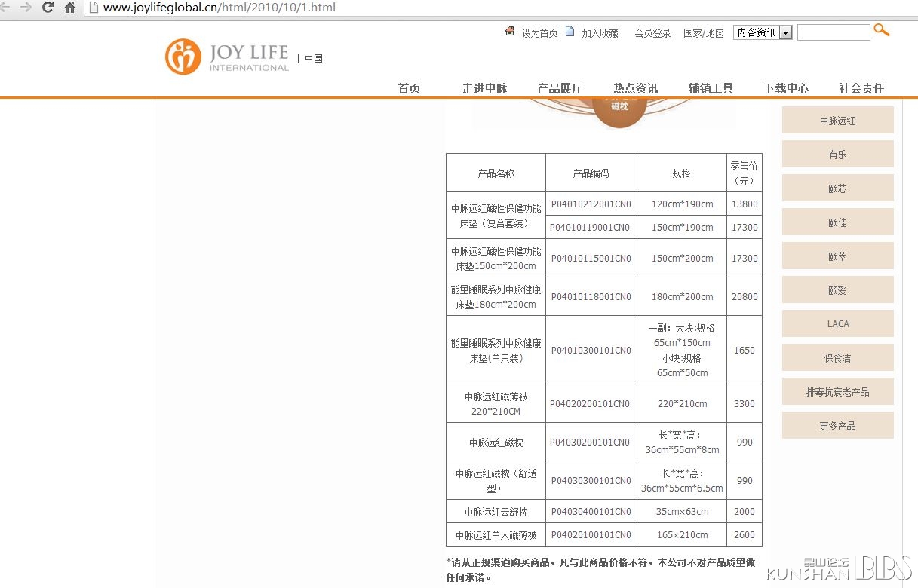This screenshot has height=588, width=918.
Task: Click the 1650 price cell
Action: 745,351
